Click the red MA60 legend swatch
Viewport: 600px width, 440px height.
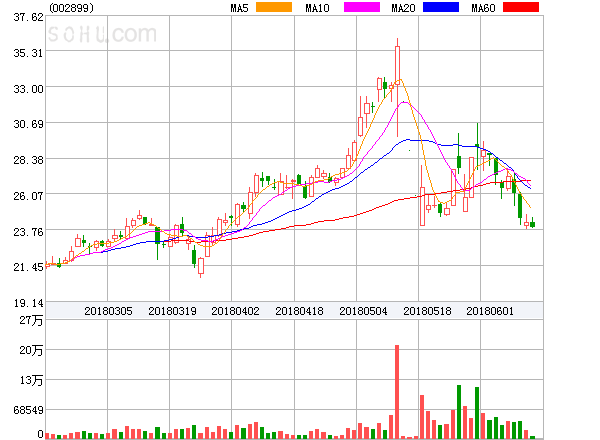(521, 7)
